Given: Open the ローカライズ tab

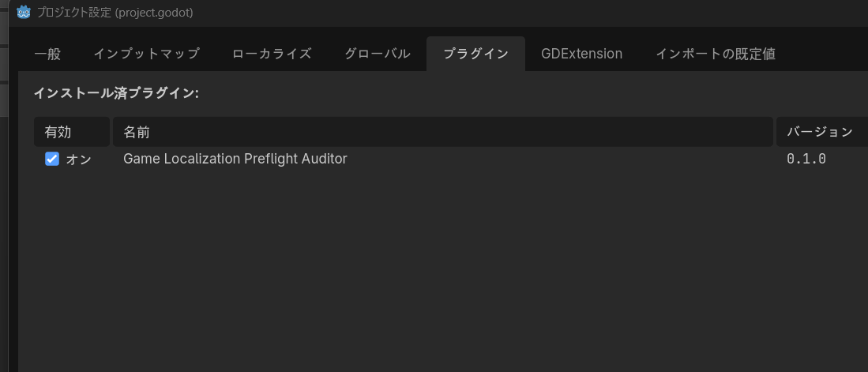Looking at the screenshot, I should (x=272, y=54).
